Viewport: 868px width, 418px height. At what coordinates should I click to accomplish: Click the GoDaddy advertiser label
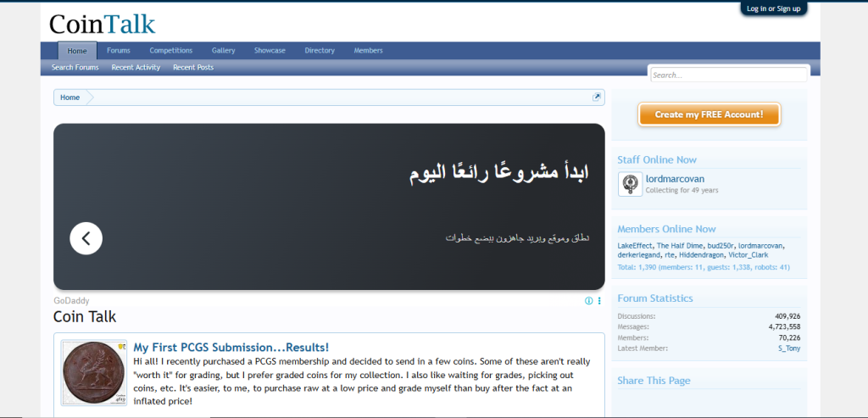[71, 301]
